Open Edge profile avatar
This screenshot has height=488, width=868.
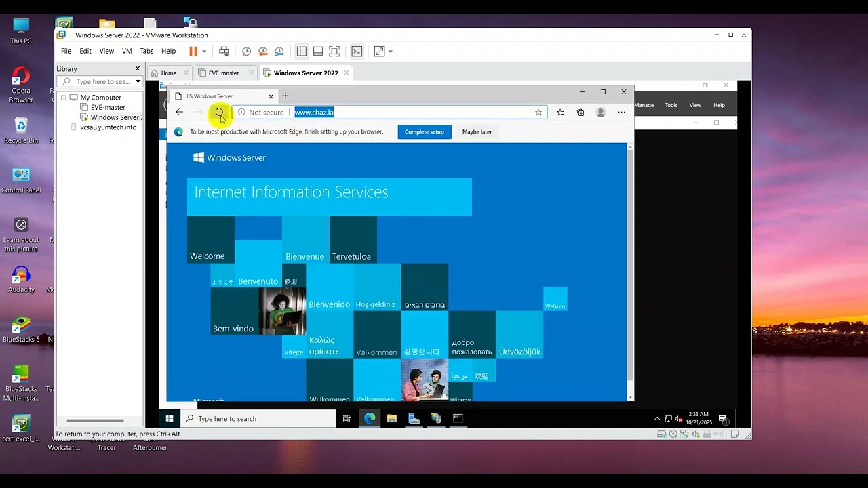(x=601, y=113)
